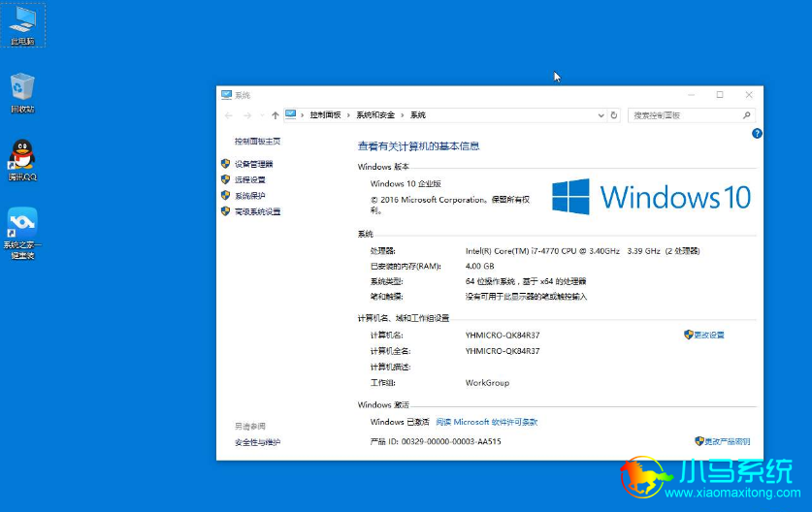Expand chevron after 控制面板 breadcrumb
Viewport: 812px width, 512px height.
click(348, 115)
